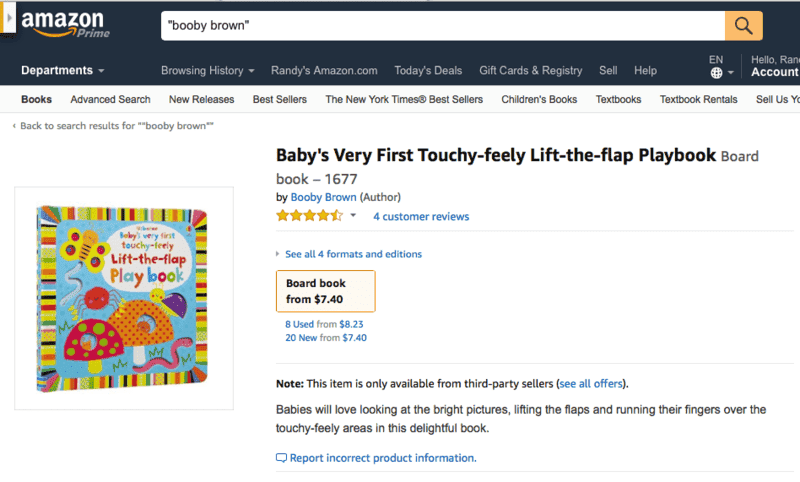Select the Board book format box

tap(325, 291)
